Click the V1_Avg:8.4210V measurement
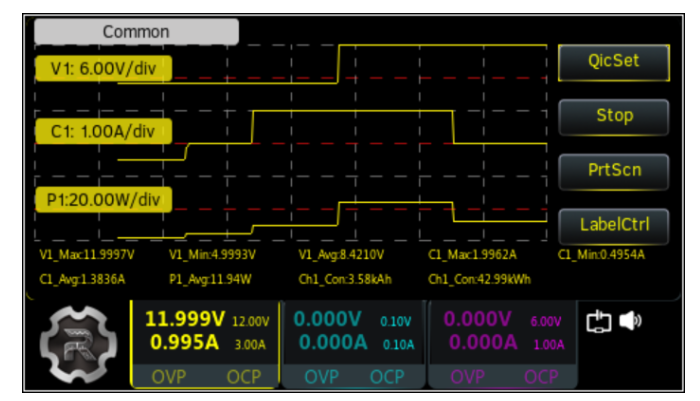 pyautogui.click(x=341, y=255)
